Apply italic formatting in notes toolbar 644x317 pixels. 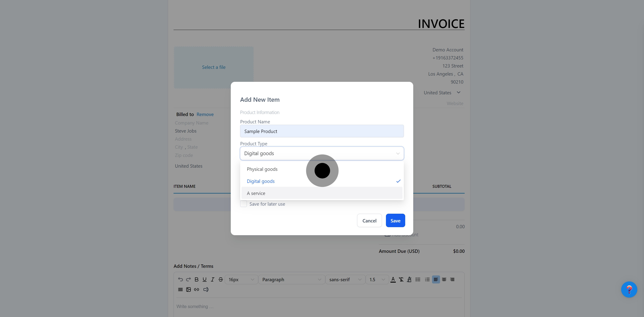212,279
